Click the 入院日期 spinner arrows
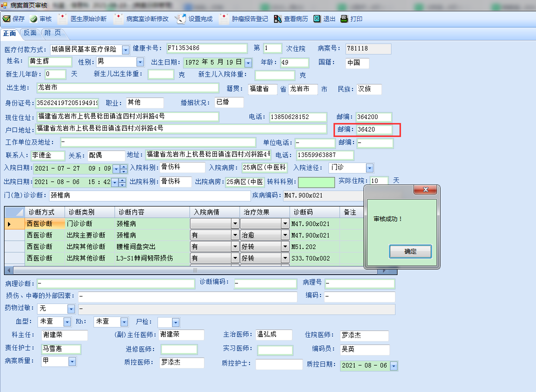 [x=122, y=169]
